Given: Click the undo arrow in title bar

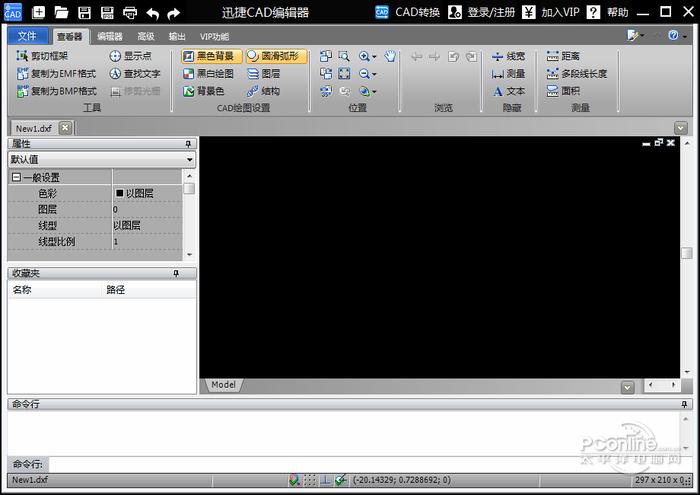Looking at the screenshot, I should [152, 13].
